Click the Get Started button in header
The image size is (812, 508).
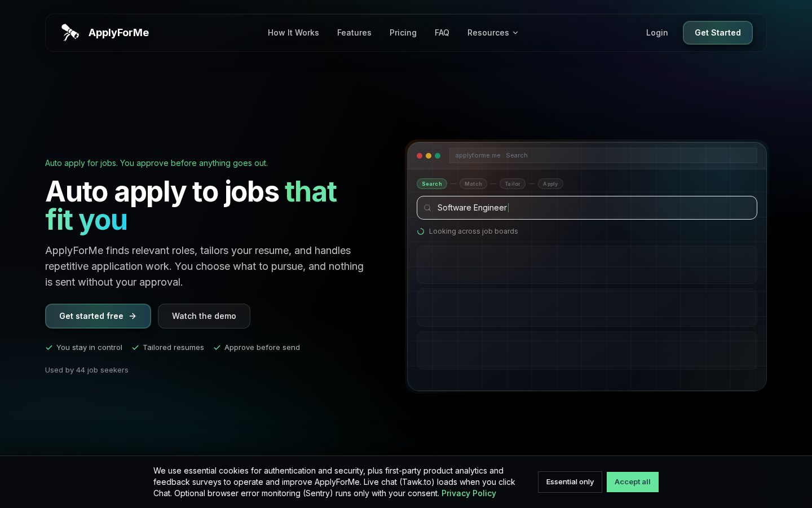718,33
